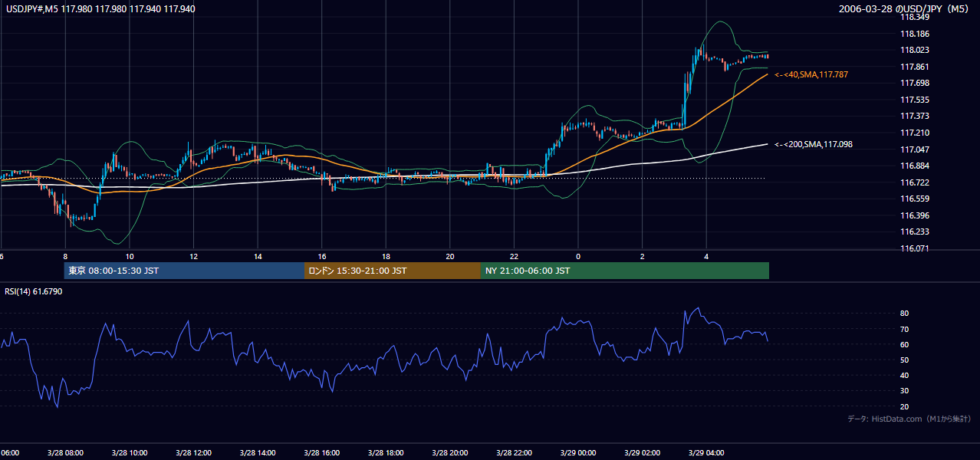
Task: Click hour label 10 under price chart
Action: pyautogui.click(x=130, y=257)
